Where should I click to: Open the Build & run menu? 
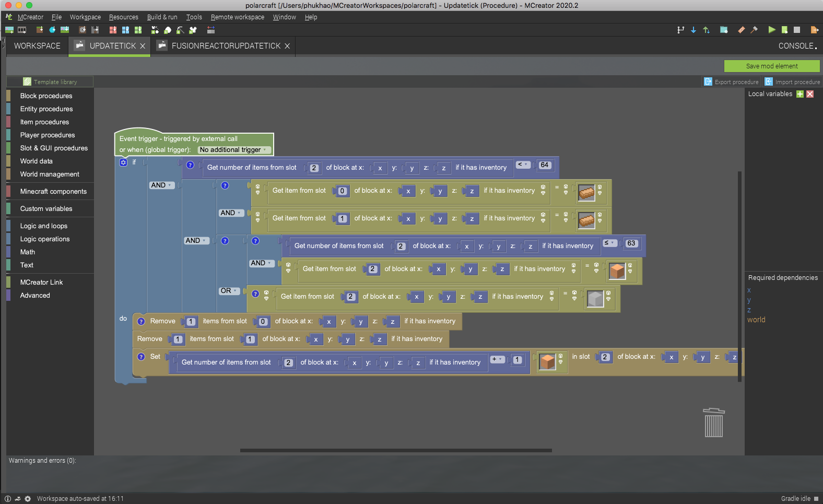coord(162,17)
